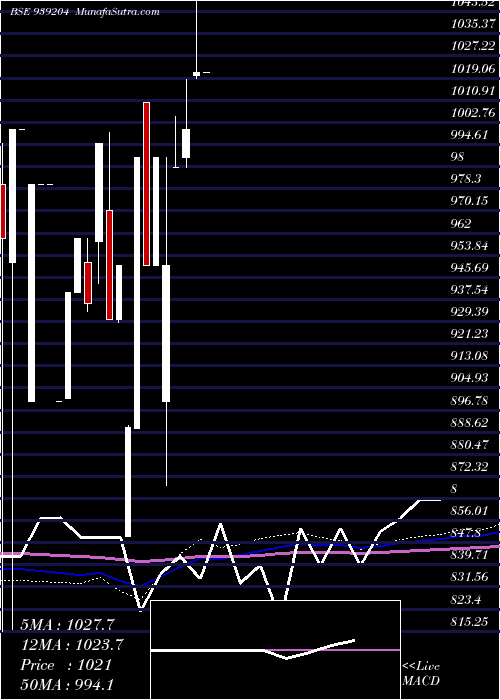Viewport: 500px width, 700px height.
Task: Click the 970.15 price axis label
Action: tap(470, 201)
